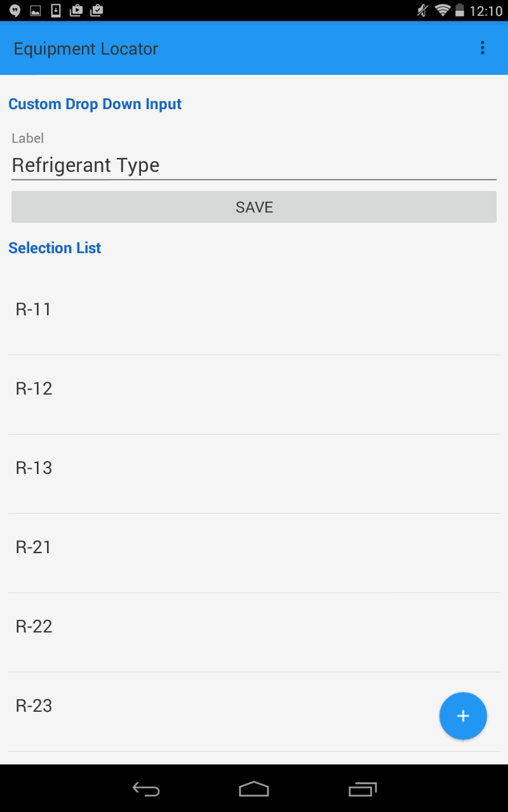Tap the 12:10 clock in status bar
Screen dimensions: 508x812
(x=486, y=11)
